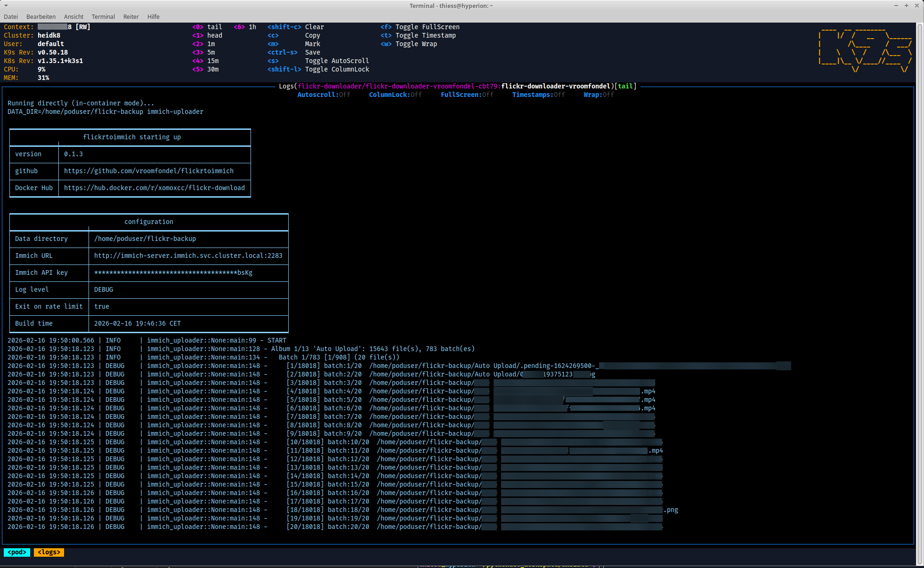Toggle the FullScreen Off indicator
Viewport: 924px width, 568px height.
tap(467, 95)
